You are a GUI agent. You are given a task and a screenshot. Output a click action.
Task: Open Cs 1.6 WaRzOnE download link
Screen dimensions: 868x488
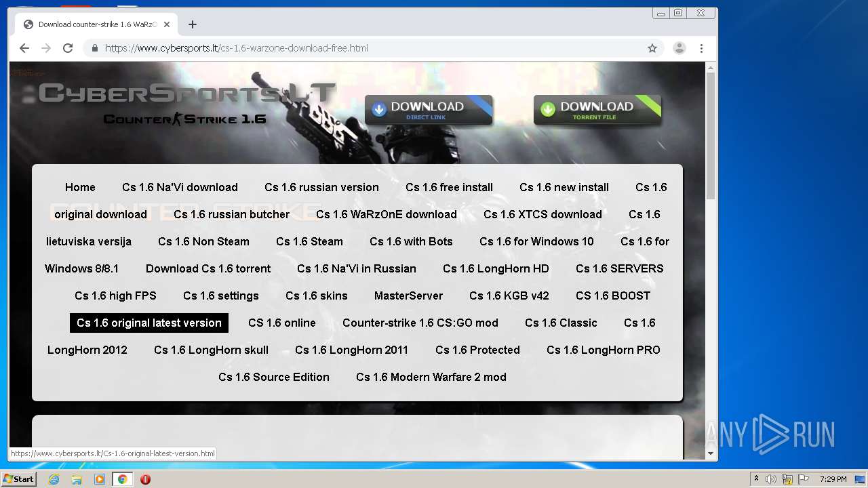(x=386, y=214)
